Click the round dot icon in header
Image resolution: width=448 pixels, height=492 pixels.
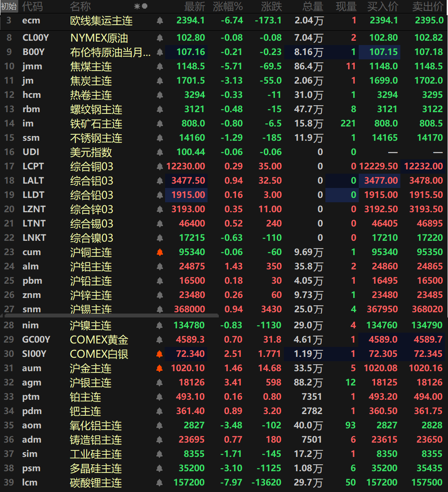click(x=145, y=6)
